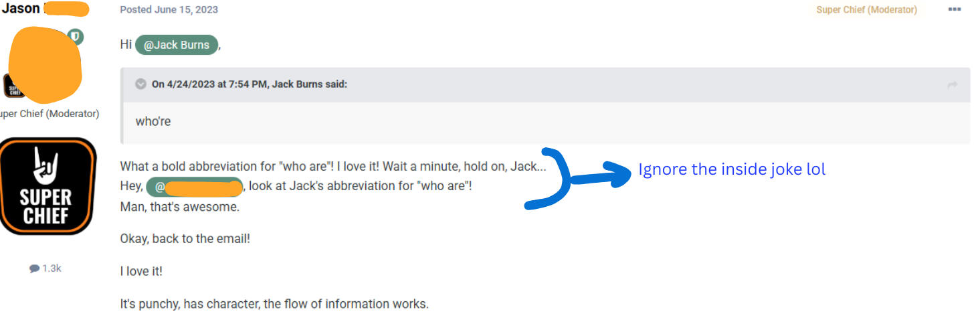Click the blue curly bracket annotation
The image size is (980, 324).
pos(551,179)
